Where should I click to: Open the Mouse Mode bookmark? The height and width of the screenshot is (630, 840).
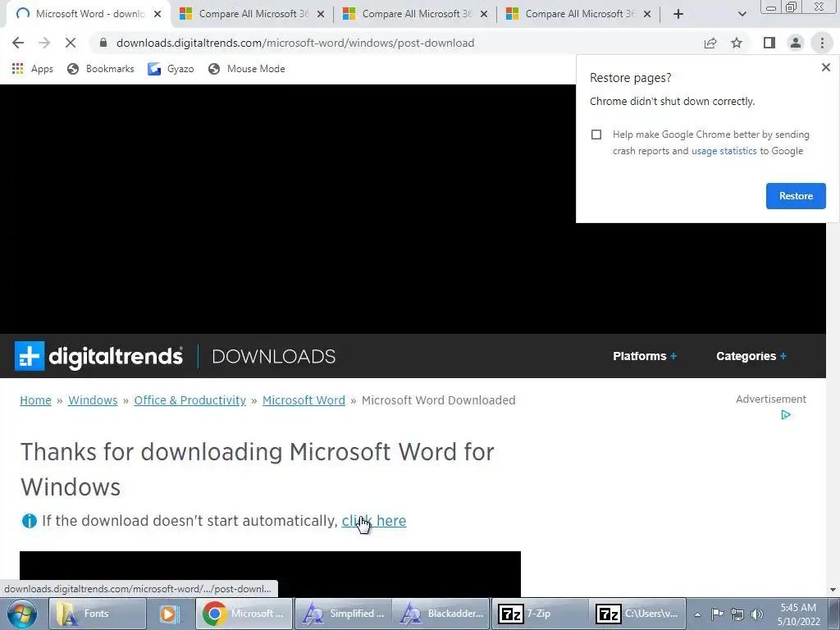[x=247, y=69]
